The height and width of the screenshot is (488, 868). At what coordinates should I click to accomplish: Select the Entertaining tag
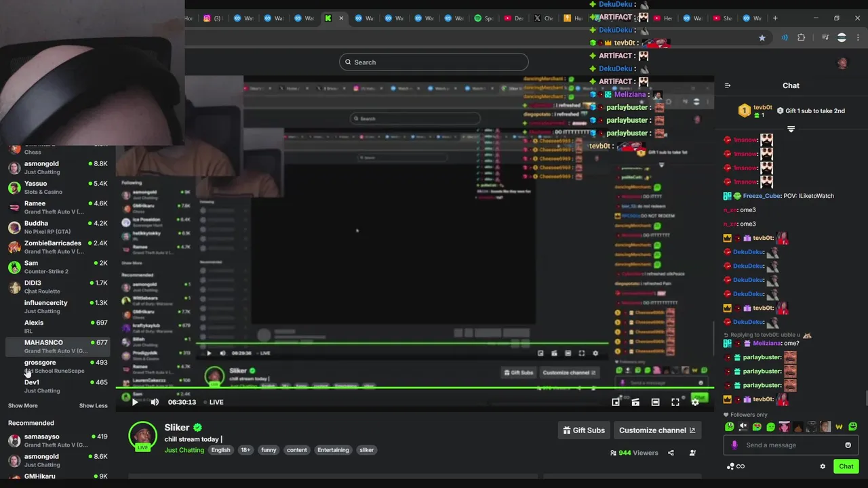click(333, 450)
